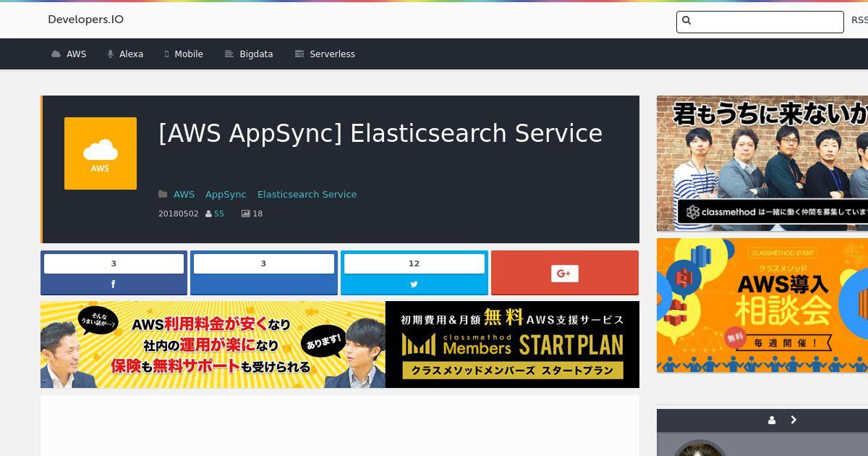Click the view count 18
The height and width of the screenshot is (456, 868).
pos(258,214)
